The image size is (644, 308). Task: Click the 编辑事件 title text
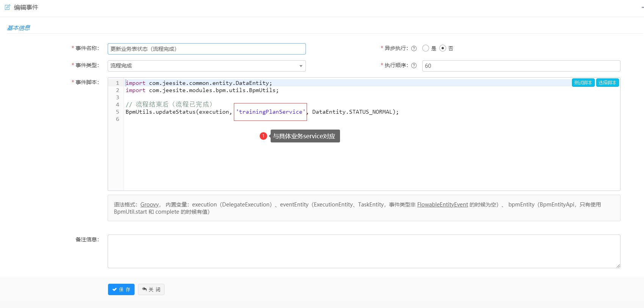click(26, 7)
